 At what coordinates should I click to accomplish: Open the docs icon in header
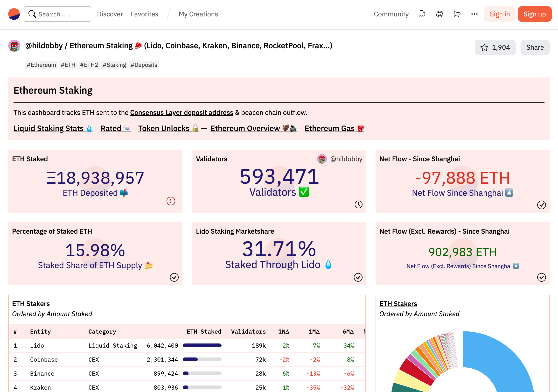[x=422, y=14]
